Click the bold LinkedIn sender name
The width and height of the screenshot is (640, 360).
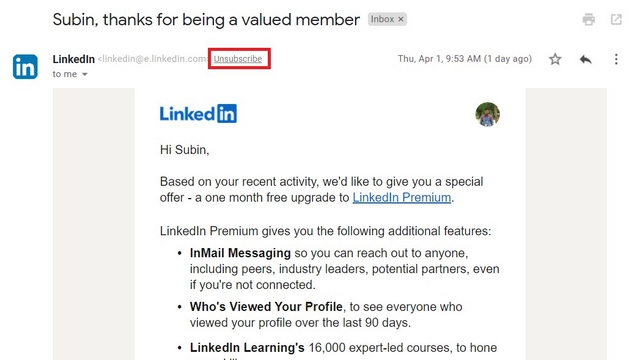[73, 59]
